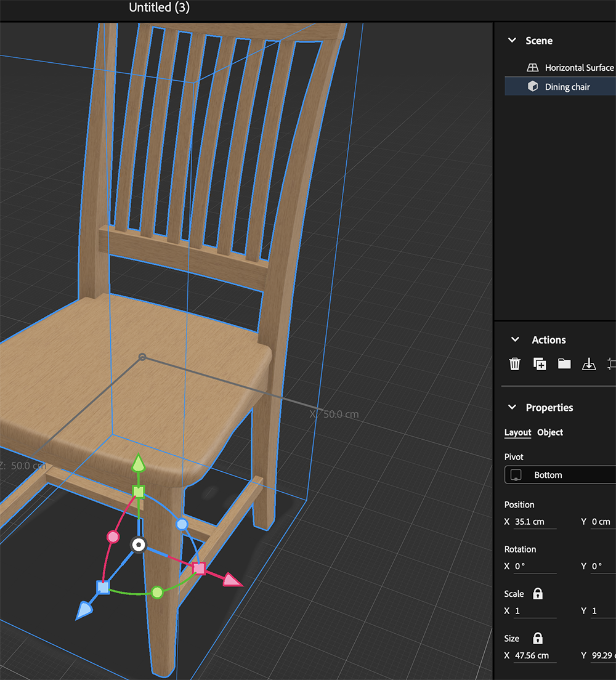Click the white center sphere of the gizmo
The width and height of the screenshot is (616, 680).
coord(139,544)
